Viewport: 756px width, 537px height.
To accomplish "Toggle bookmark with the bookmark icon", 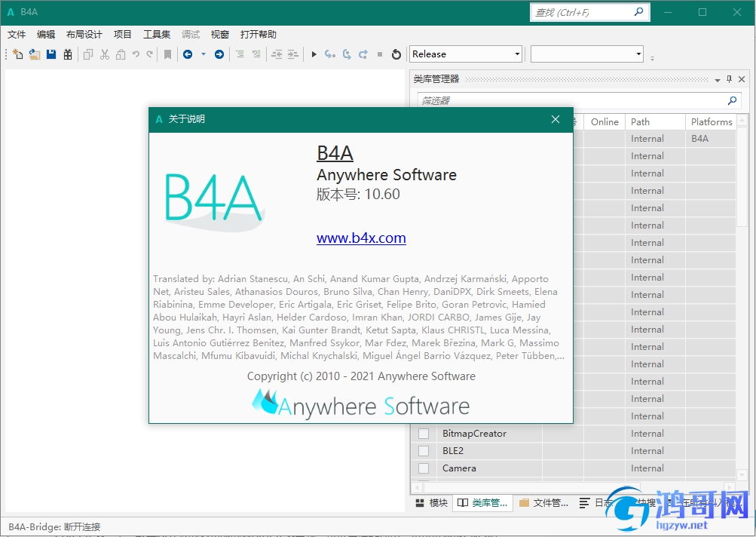I will coord(168,54).
